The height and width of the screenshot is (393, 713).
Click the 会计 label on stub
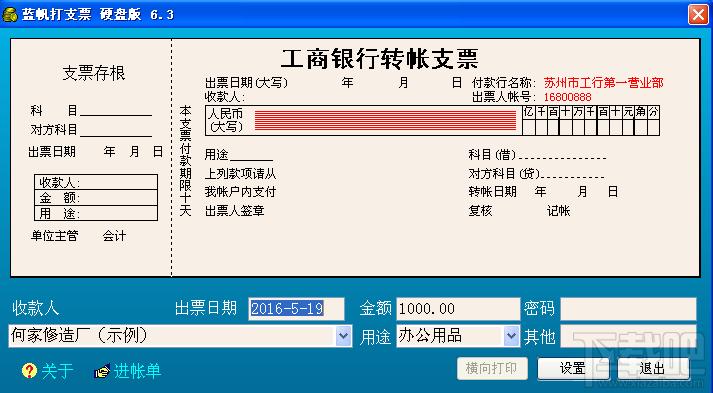114,236
